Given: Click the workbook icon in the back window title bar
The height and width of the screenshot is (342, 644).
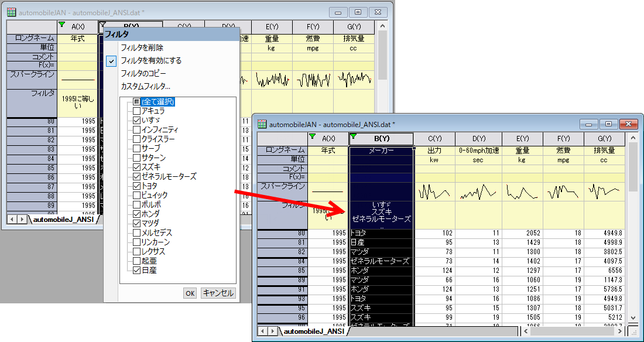Looking at the screenshot, I should 12,12.
